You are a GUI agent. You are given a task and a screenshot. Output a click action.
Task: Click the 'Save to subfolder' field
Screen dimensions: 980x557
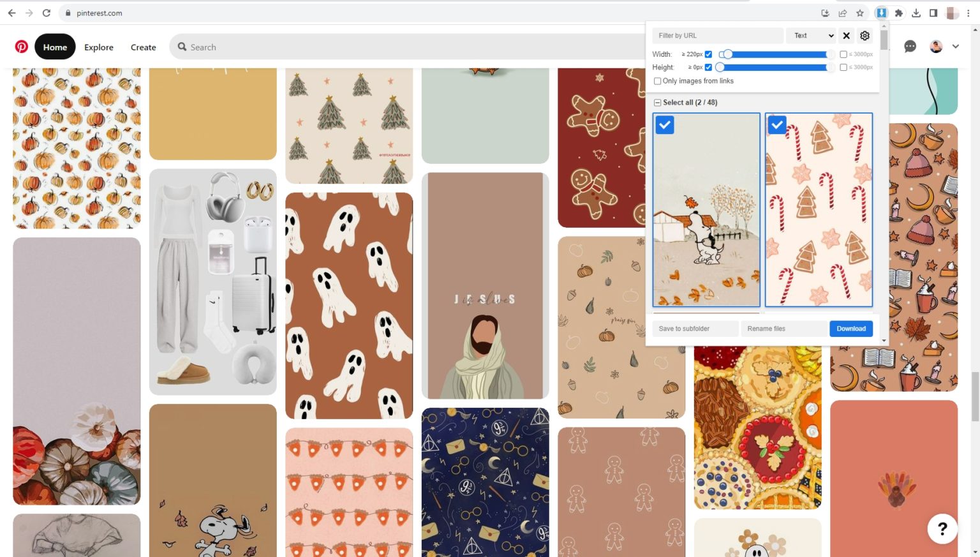click(x=695, y=328)
